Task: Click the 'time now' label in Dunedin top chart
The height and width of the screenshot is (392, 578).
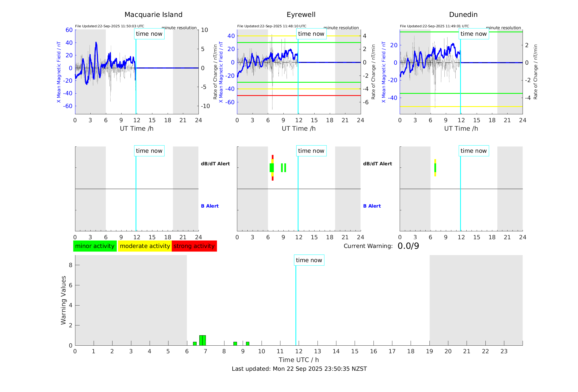Action: [x=473, y=34]
